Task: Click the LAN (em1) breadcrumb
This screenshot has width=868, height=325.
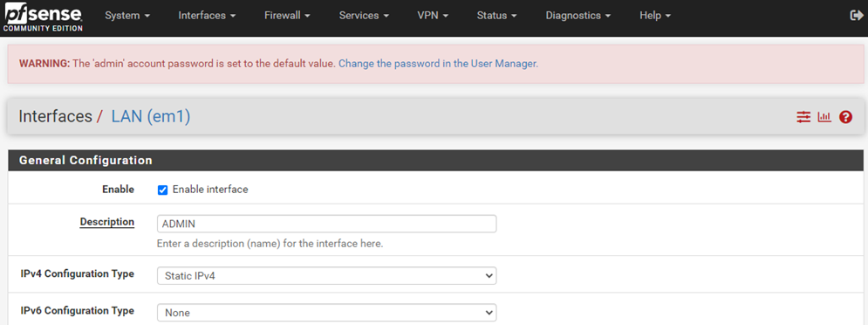Action: tap(151, 117)
